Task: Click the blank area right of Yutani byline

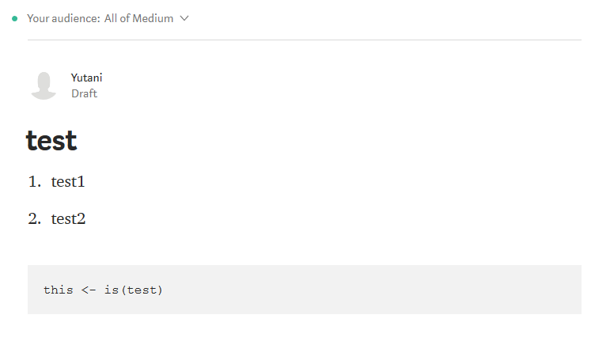Action: point(343,85)
